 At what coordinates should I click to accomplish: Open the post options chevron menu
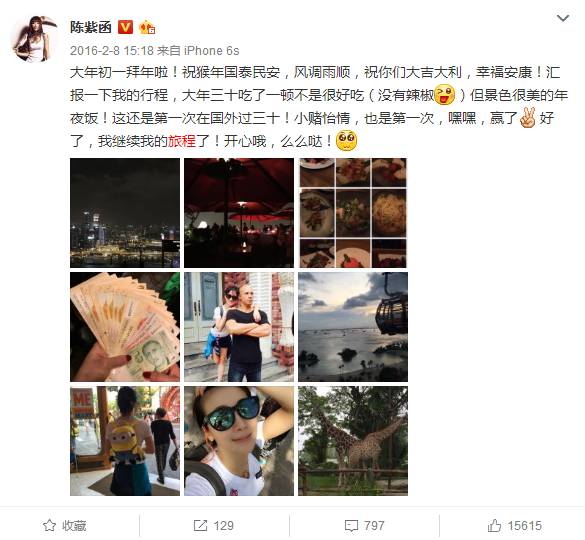click(563, 18)
